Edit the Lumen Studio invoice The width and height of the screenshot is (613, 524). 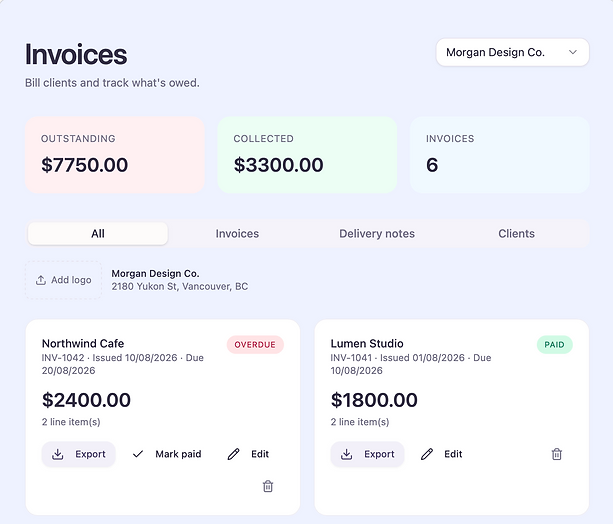[x=442, y=454]
